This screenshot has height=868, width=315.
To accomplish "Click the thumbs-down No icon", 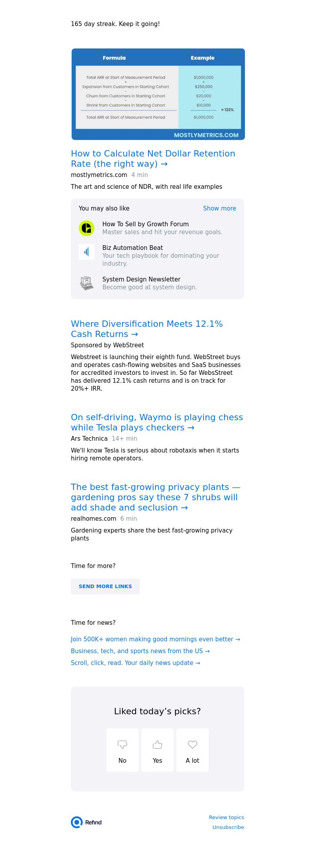I will pos(122,744).
